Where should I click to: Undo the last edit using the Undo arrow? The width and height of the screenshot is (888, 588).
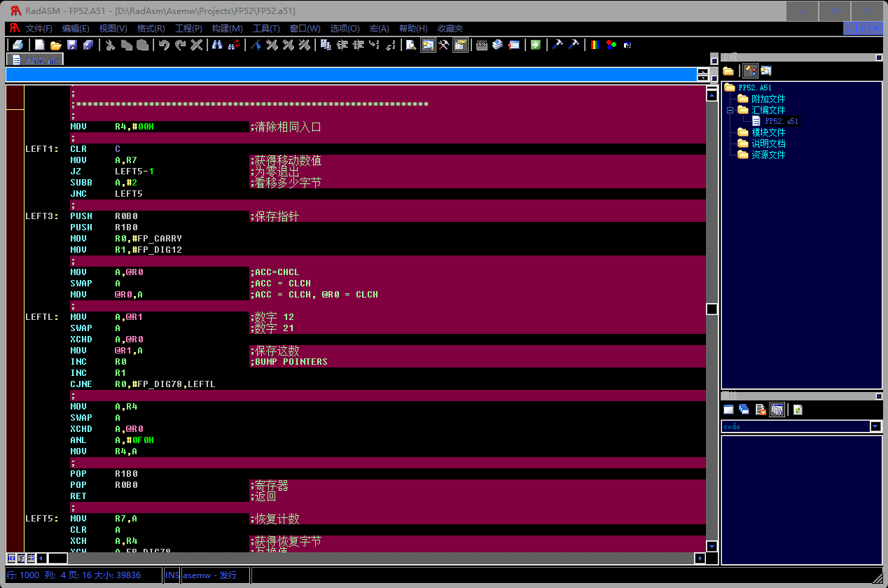coord(164,45)
